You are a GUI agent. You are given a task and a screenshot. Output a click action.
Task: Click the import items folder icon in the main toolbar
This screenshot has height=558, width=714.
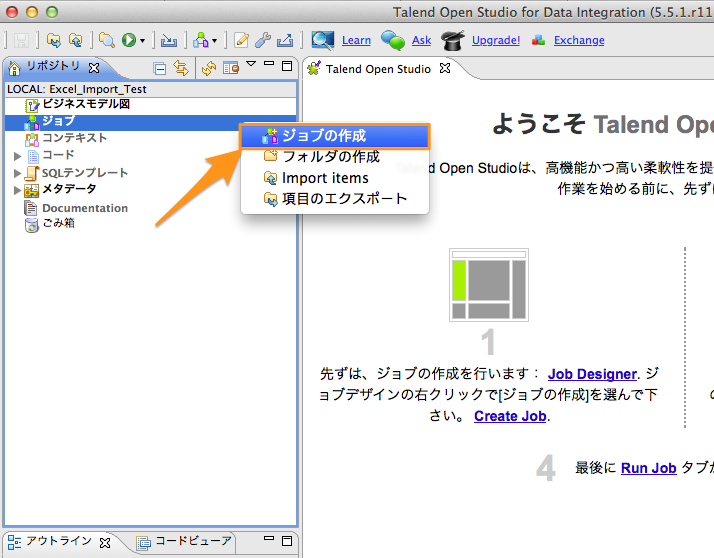coord(76,40)
